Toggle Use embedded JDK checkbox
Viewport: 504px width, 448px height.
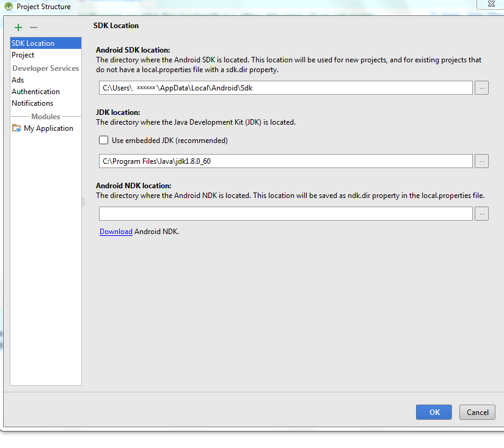[x=103, y=140]
